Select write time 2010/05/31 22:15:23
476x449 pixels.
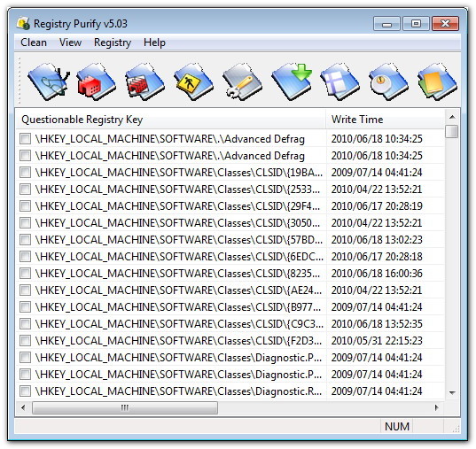point(377,341)
